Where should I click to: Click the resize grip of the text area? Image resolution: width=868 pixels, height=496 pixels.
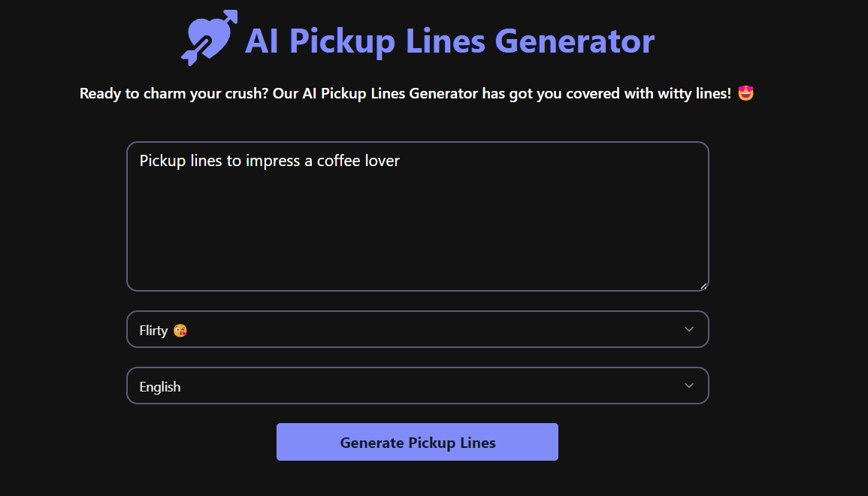703,286
